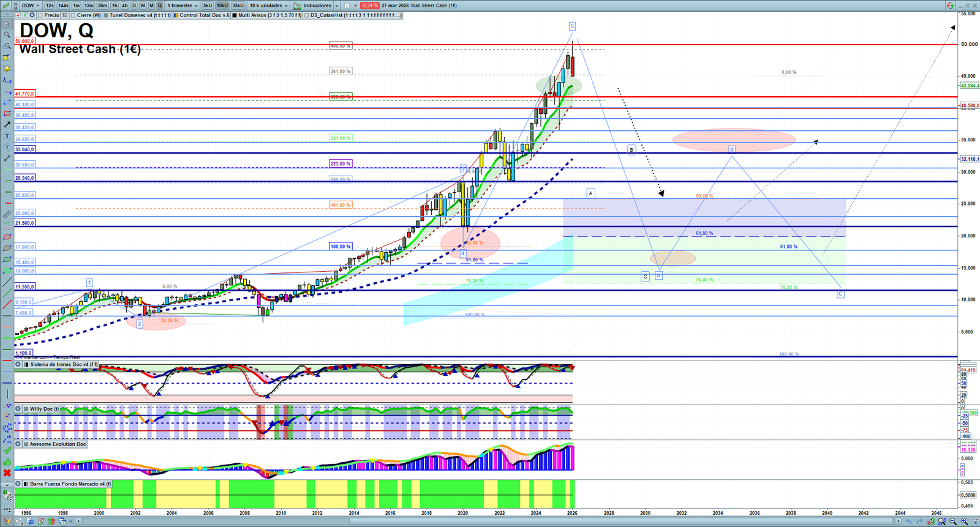Click the blue circled X icon near Precio
Viewport: 980px width, 527px height.
click(32, 15)
